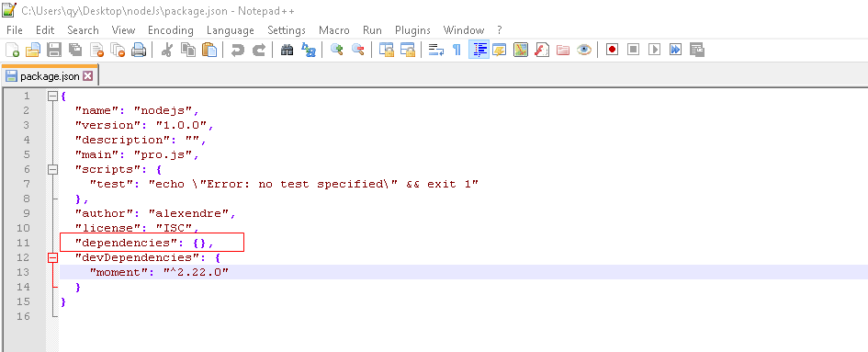Place cursor in "main": "pro.js" line
The width and height of the screenshot is (868, 352).
click(x=137, y=154)
